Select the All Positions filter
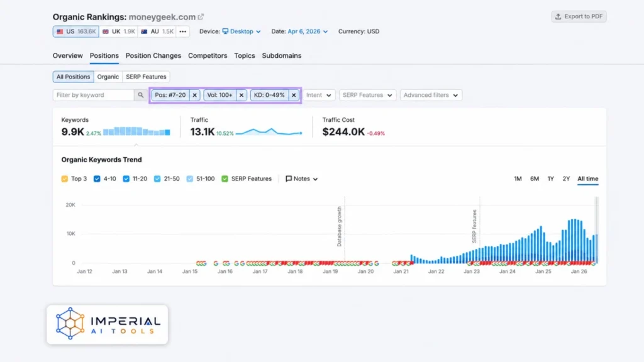644x362 pixels. (73, 77)
